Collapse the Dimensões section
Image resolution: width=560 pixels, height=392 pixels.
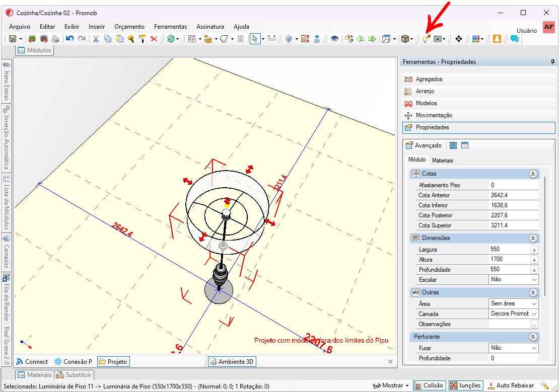click(533, 238)
